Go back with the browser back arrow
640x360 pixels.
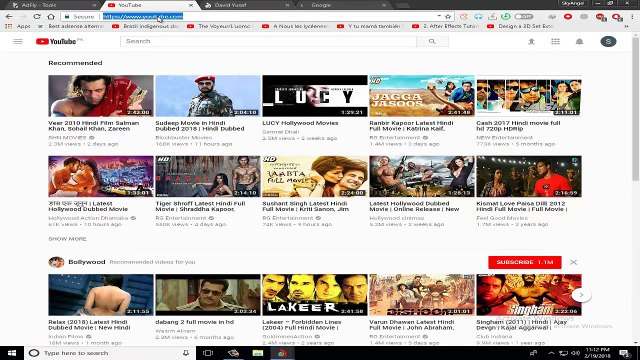(9, 16)
